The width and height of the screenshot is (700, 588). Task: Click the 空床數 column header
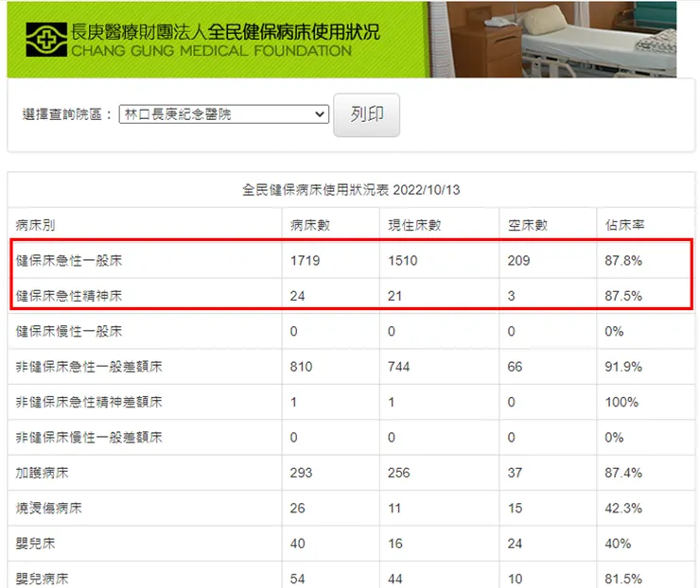(527, 225)
